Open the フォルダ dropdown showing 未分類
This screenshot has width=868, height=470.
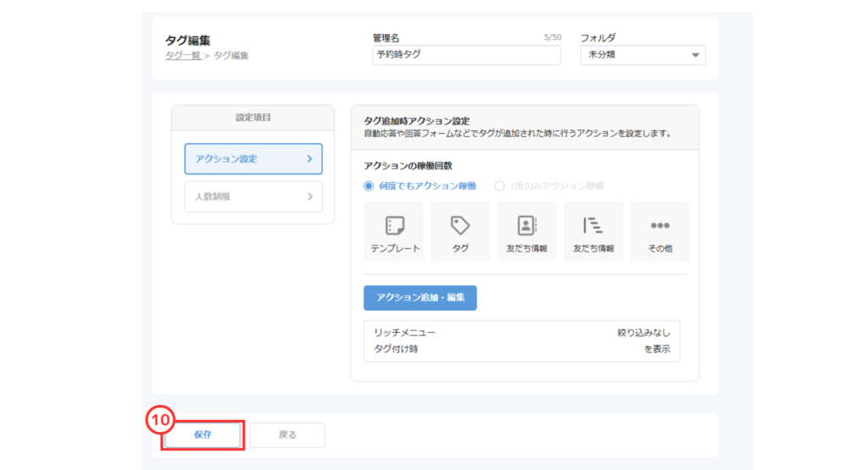click(642, 55)
